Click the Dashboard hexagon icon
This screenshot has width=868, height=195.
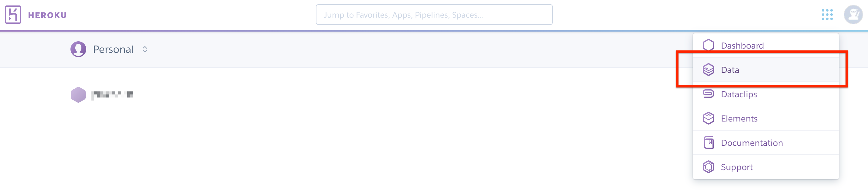coord(708,46)
